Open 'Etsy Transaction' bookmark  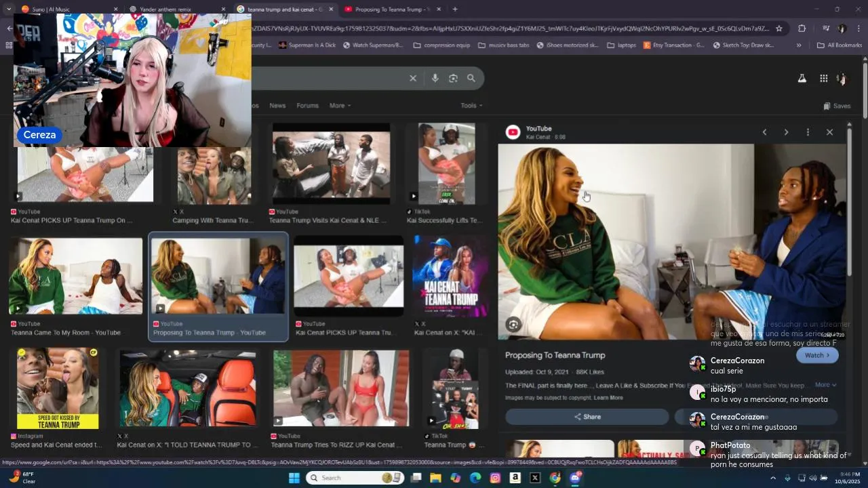(x=674, y=45)
